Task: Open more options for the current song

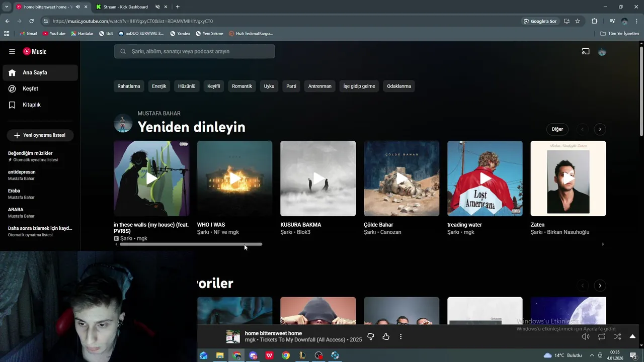Action: [x=401, y=337]
